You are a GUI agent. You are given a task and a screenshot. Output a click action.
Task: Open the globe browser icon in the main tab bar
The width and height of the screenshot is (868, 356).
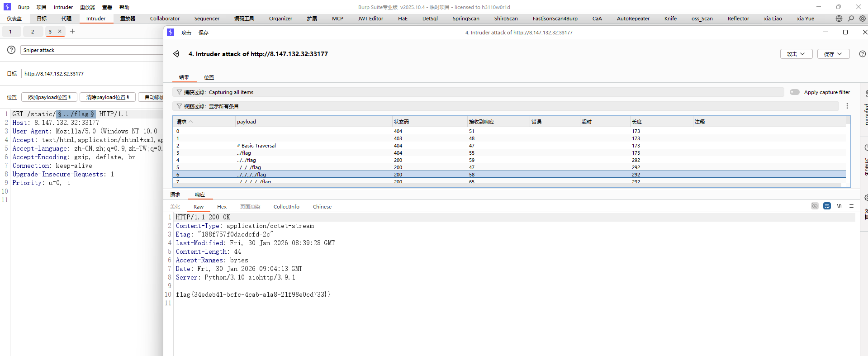[839, 19]
